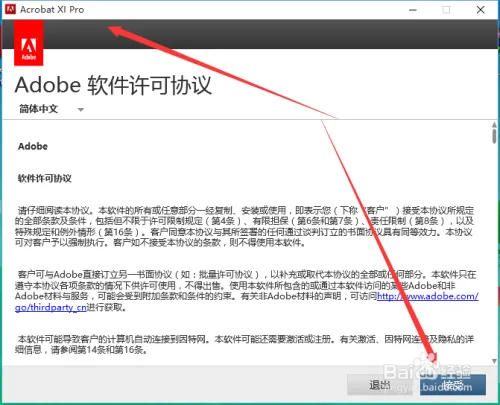Click the Acrobat XI Pro title text
Viewport: 500px width, 405px height.
[52, 10]
